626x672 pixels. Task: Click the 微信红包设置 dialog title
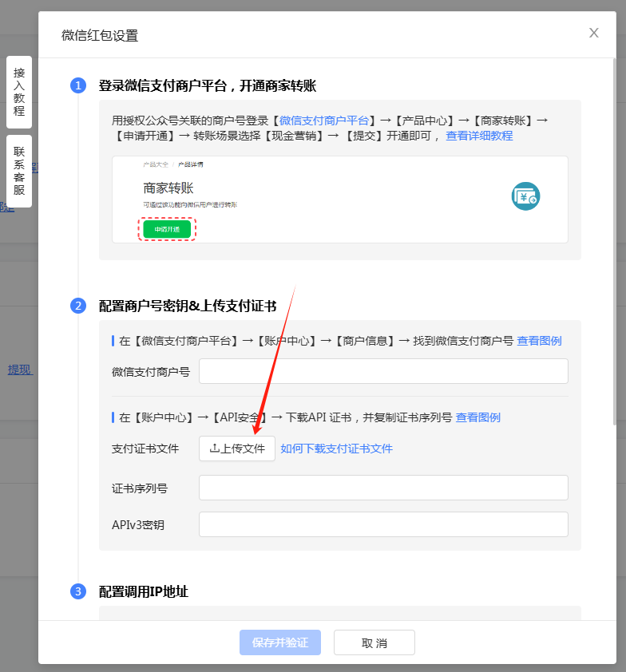[100, 36]
